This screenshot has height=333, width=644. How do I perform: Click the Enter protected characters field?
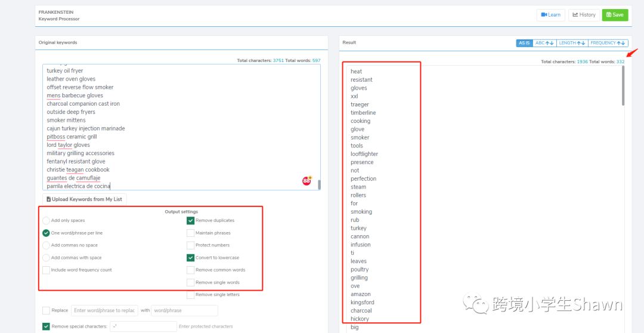pos(205,327)
